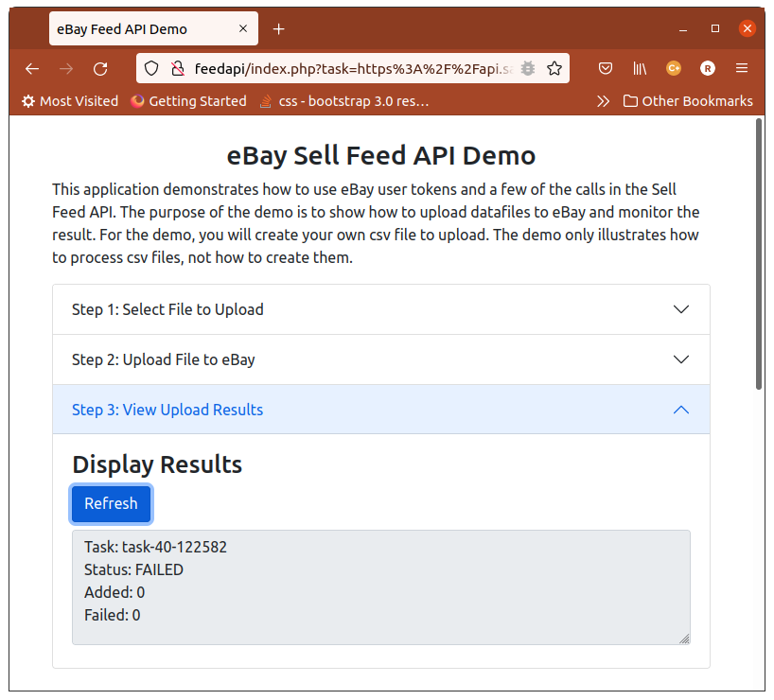Click the 'Display Results' heading
This screenshot has width=774, height=700.
tap(157, 464)
